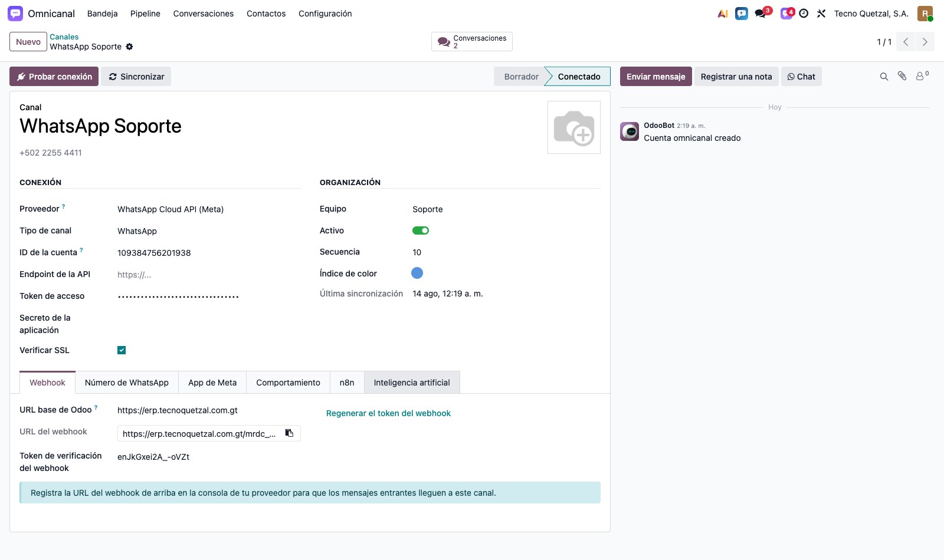Viewport: 944px width, 560px height.
Task: Open the Conversaciones 2 stat button
Action: click(472, 42)
